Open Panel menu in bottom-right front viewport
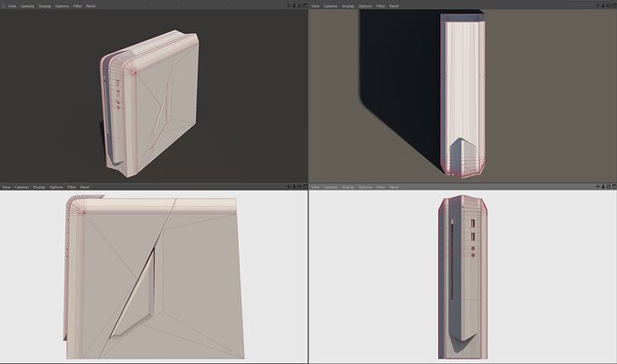Viewport: 617px width, 364px height. tap(393, 187)
